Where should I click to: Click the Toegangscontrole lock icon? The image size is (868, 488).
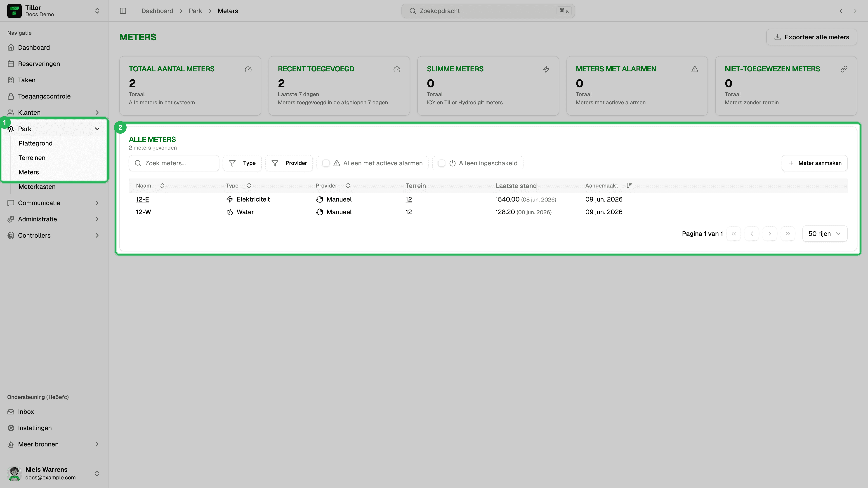coord(11,96)
